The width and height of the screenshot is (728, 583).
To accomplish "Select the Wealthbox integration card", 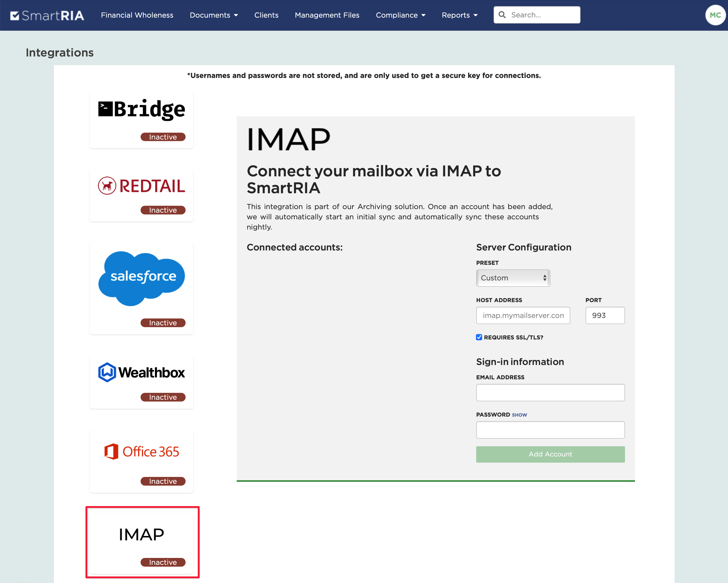I will [x=141, y=381].
